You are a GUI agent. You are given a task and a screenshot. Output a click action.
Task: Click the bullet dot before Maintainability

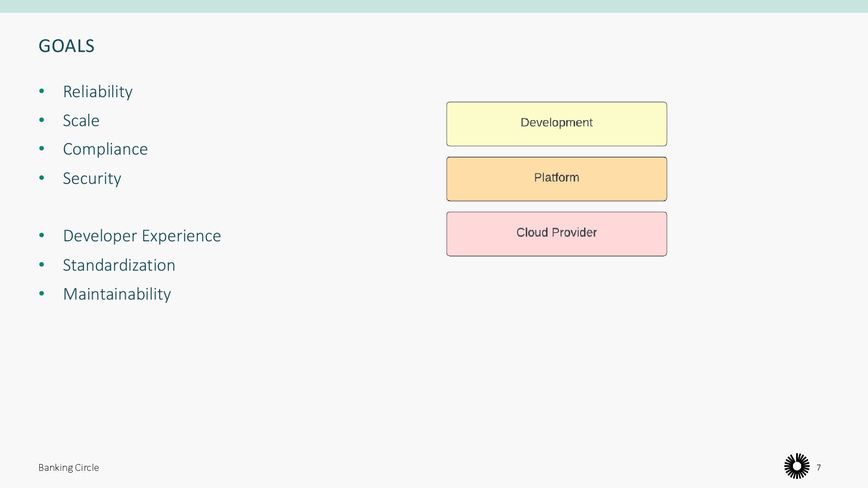pos(42,294)
